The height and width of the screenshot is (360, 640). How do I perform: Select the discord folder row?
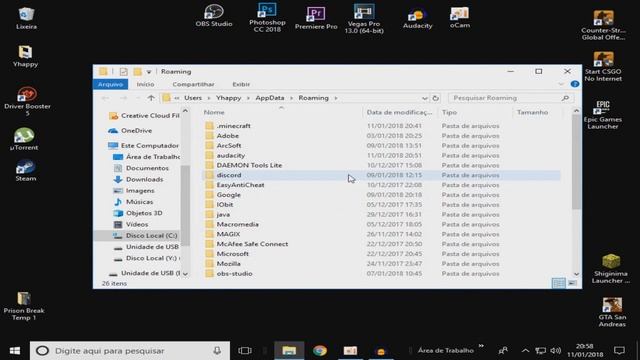click(381, 175)
